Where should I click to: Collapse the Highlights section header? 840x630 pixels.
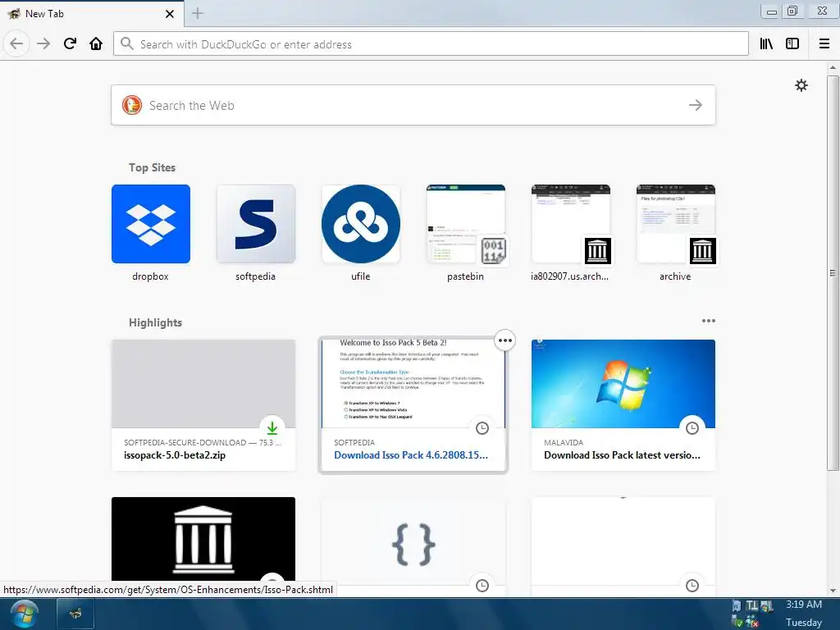coord(155,322)
